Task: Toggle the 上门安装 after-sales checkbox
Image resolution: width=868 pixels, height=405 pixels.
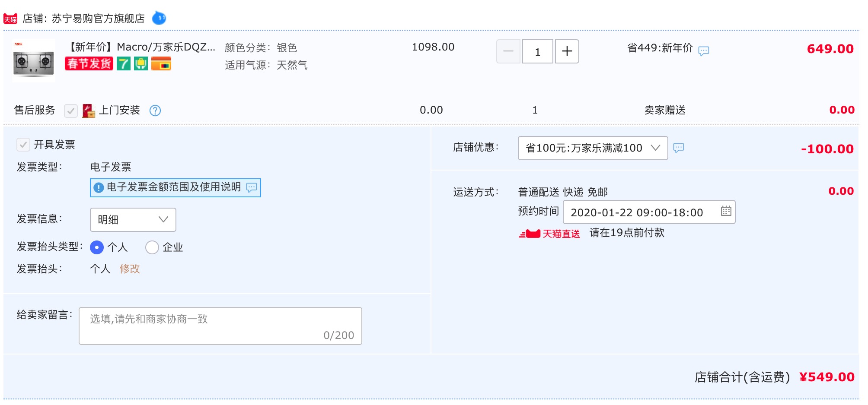Action: (x=71, y=111)
